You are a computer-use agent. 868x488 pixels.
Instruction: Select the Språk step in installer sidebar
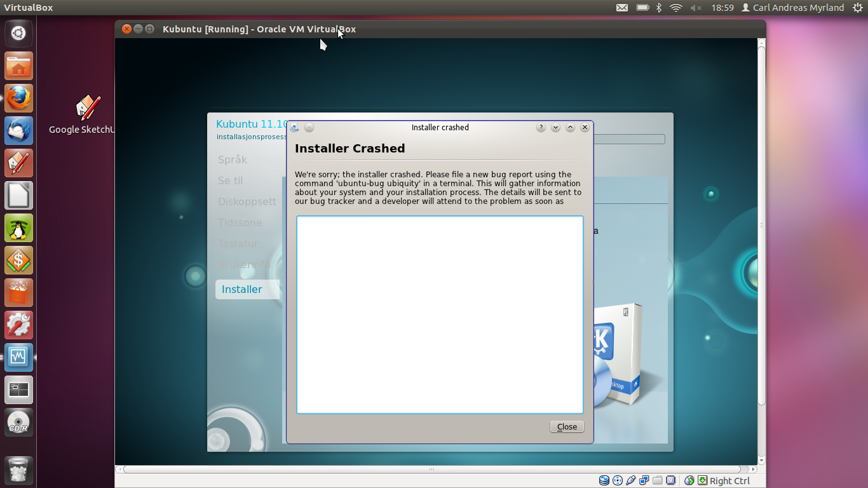click(233, 159)
